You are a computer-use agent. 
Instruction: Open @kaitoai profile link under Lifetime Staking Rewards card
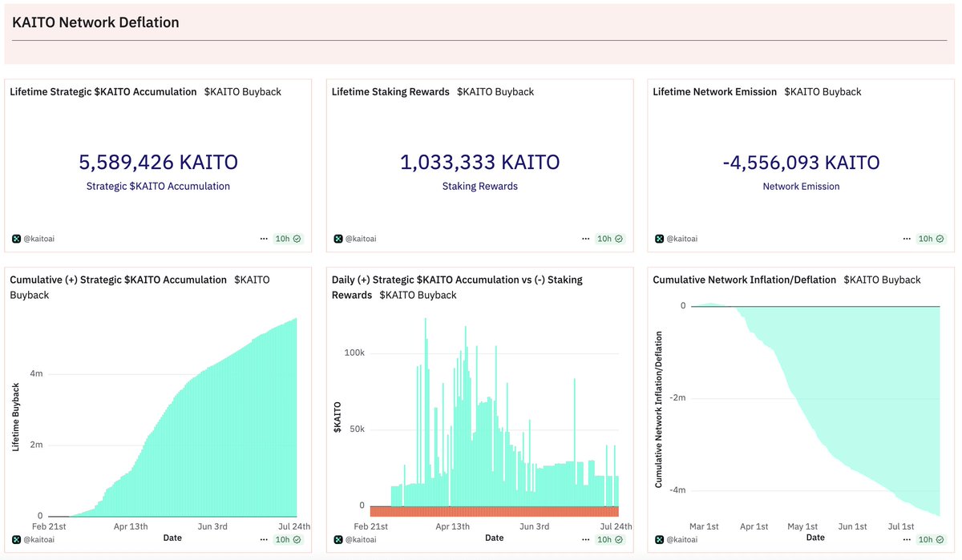[361, 239]
